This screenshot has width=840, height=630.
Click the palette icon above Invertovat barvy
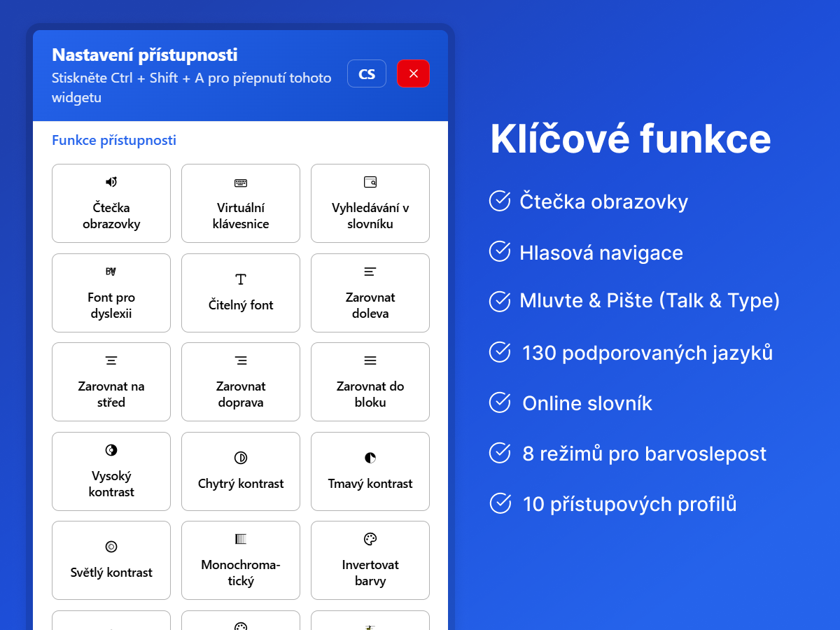click(x=370, y=539)
